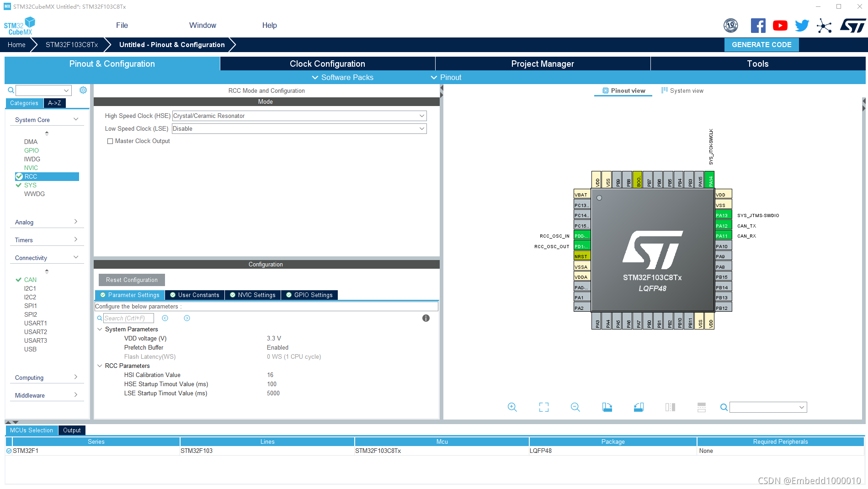Viewport: 868px width, 489px height.
Task: Open the Help menu
Action: [x=270, y=25]
